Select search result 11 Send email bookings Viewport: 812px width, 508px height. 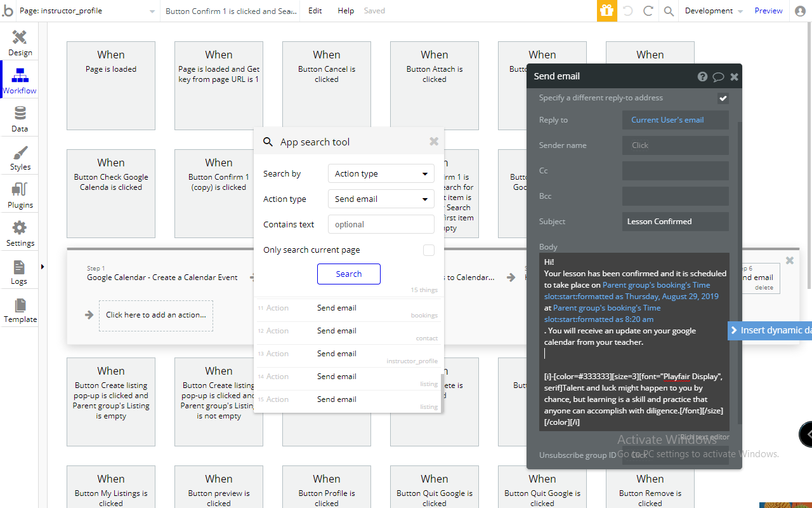click(x=348, y=310)
